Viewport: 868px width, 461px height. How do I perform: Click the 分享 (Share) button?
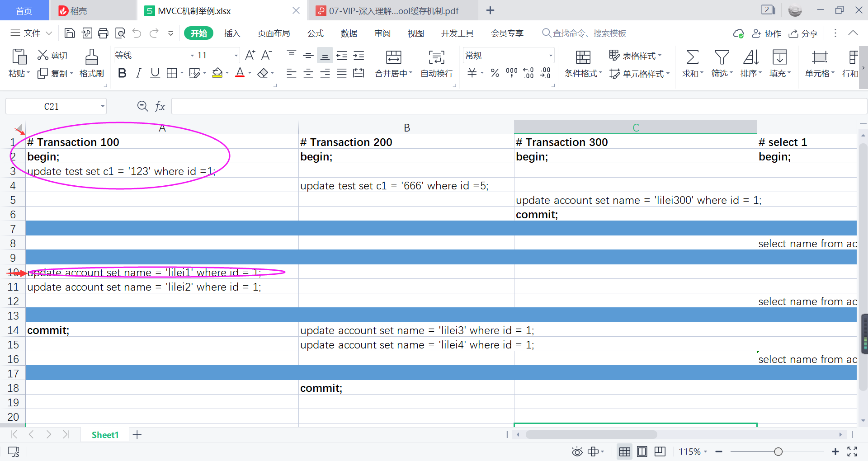point(803,33)
